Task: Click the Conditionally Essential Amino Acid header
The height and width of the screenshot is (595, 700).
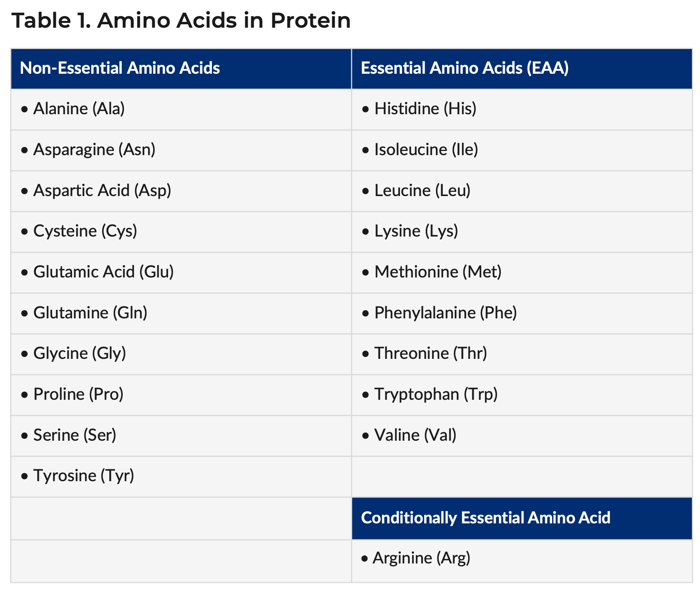Action: click(486, 518)
